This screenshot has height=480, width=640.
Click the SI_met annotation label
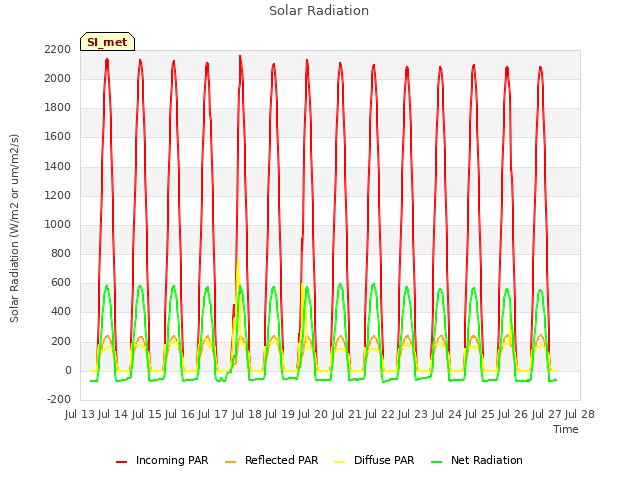click(x=107, y=42)
